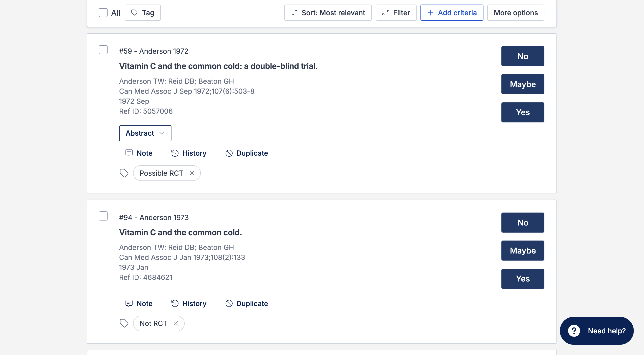Open the Need help question icon
This screenshot has height=355, width=644.
coord(574,331)
